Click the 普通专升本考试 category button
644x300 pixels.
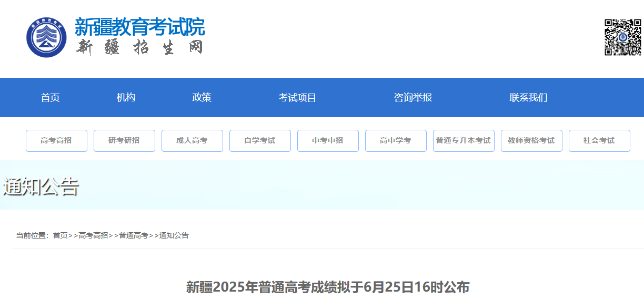click(464, 141)
